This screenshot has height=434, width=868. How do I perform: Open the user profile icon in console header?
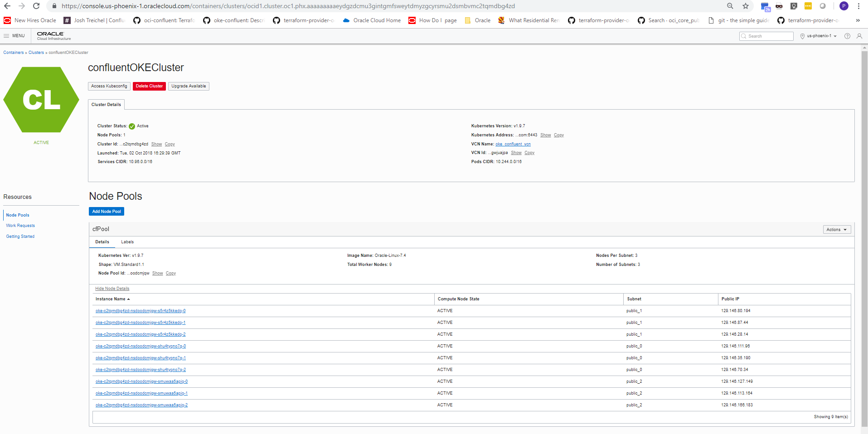859,36
